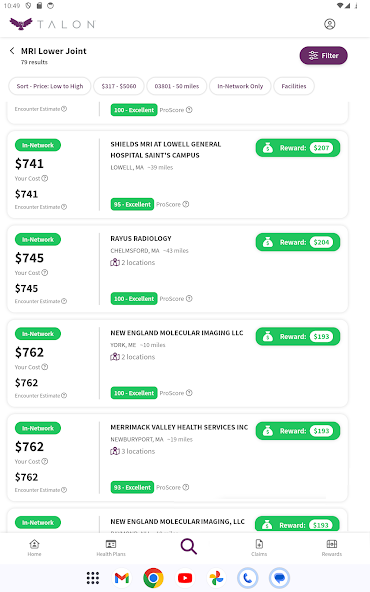Open the user profile icon
The width and height of the screenshot is (370, 592).
[329, 24]
